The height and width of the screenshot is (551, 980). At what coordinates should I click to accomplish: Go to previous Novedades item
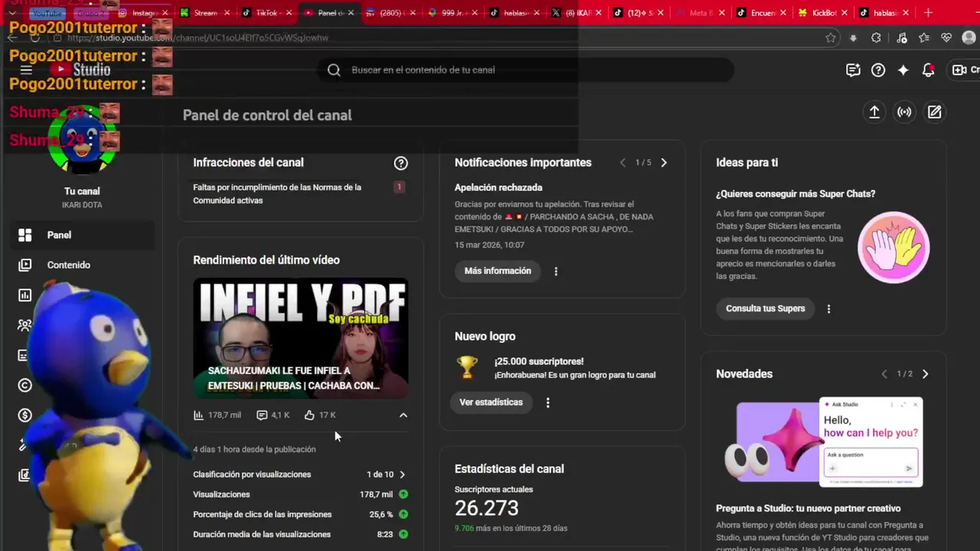point(884,374)
